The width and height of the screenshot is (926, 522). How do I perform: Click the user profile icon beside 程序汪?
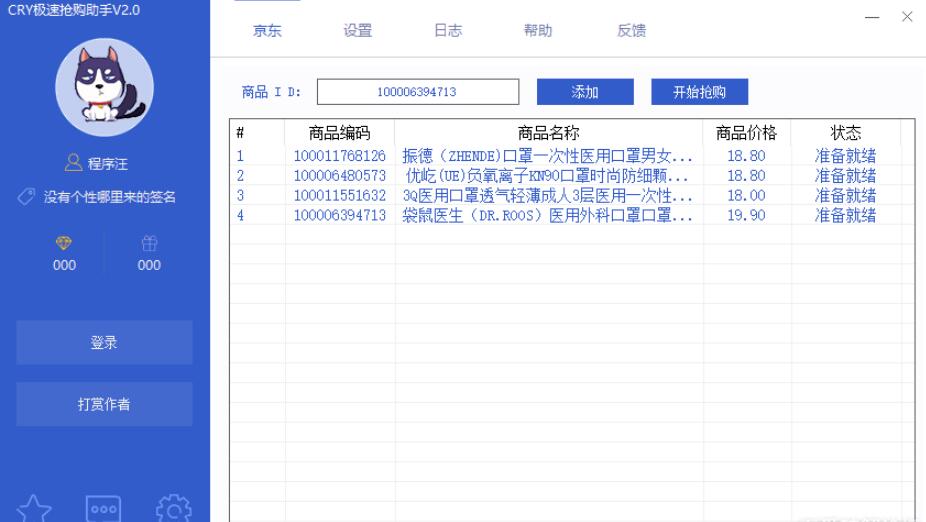pos(73,162)
